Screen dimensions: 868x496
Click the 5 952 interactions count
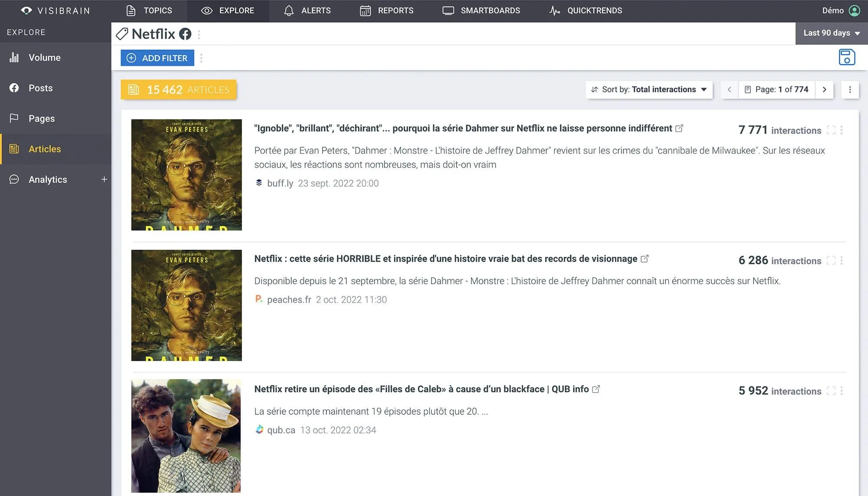coord(780,391)
